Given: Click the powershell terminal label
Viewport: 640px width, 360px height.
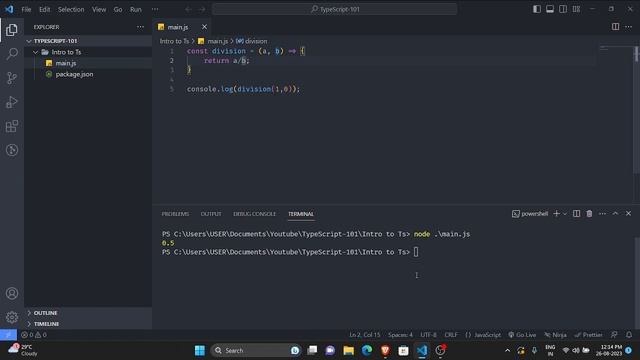Looking at the screenshot, I should (530, 213).
